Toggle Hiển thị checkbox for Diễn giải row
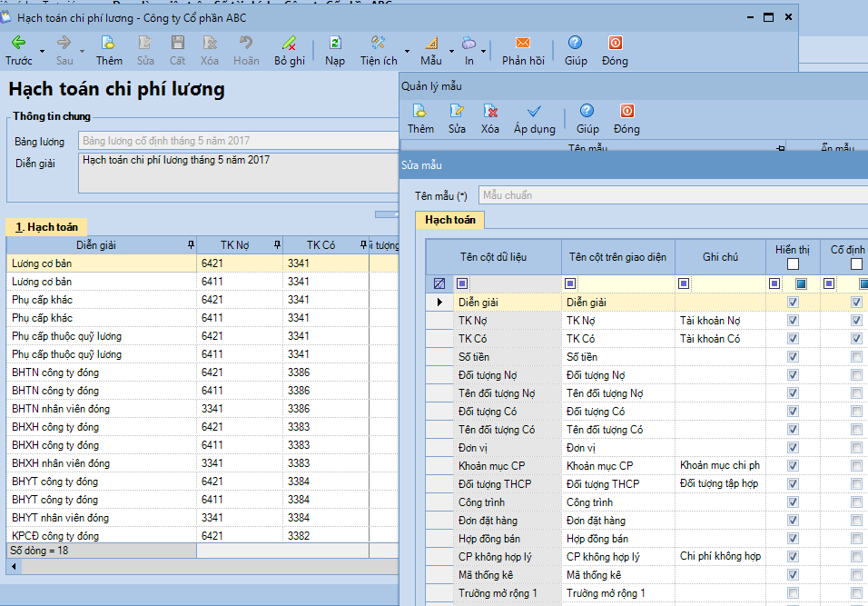The height and width of the screenshot is (606, 868). pyautogui.click(x=793, y=303)
